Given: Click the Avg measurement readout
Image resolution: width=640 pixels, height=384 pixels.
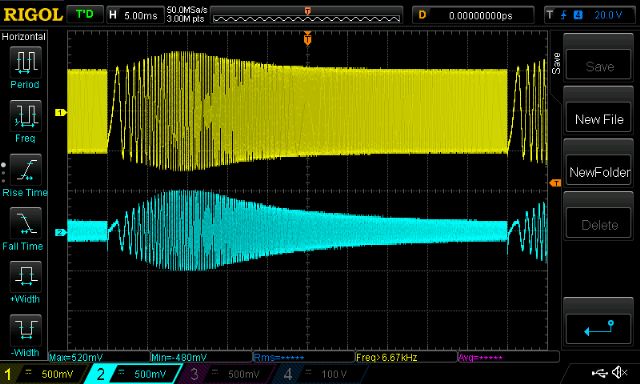Looking at the screenshot, I should point(480,357).
